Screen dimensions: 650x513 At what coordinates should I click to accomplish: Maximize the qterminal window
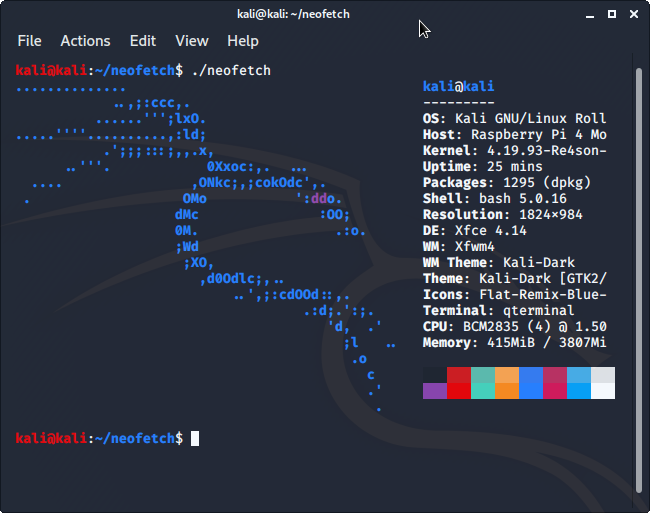(612, 14)
